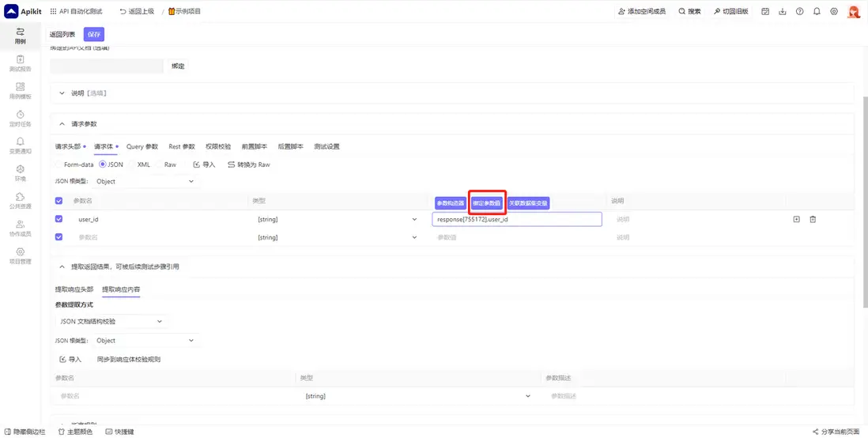The height and width of the screenshot is (438, 868).
Task: Click 添加空间成员 in the top bar
Action: (x=642, y=11)
